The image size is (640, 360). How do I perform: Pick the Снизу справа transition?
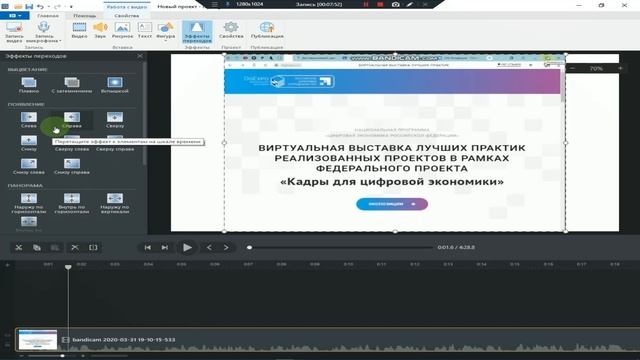72,167
